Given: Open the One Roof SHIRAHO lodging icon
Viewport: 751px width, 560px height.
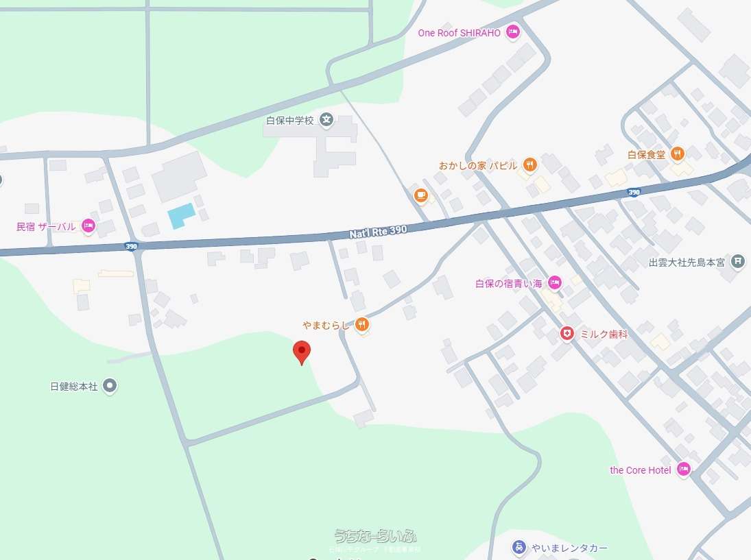Looking at the screenshot, I should click(513, 32).
